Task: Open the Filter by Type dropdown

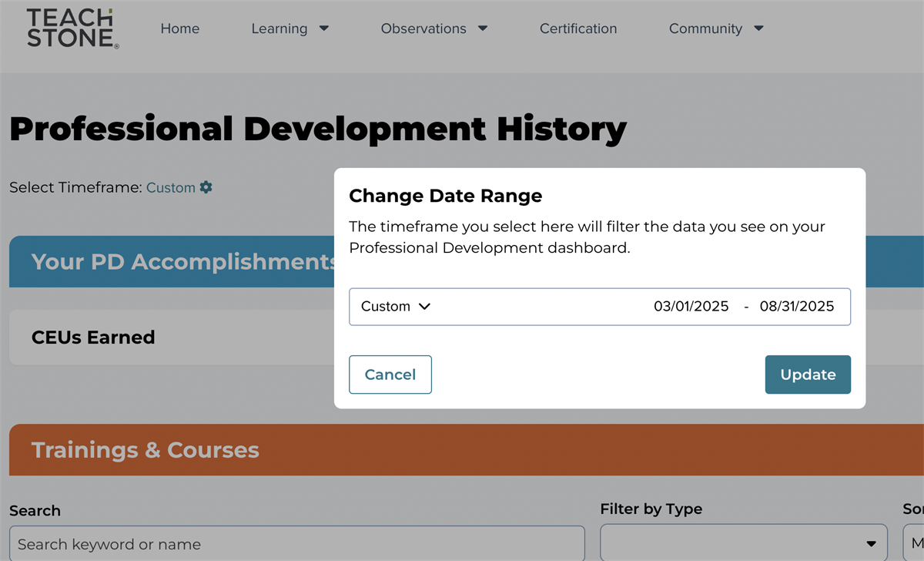Action: click(743, 543)
